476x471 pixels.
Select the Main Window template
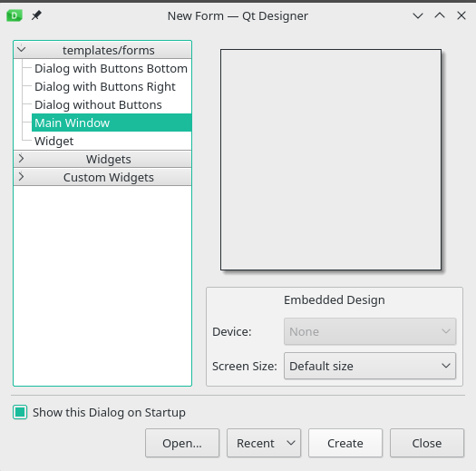(112, 123)
